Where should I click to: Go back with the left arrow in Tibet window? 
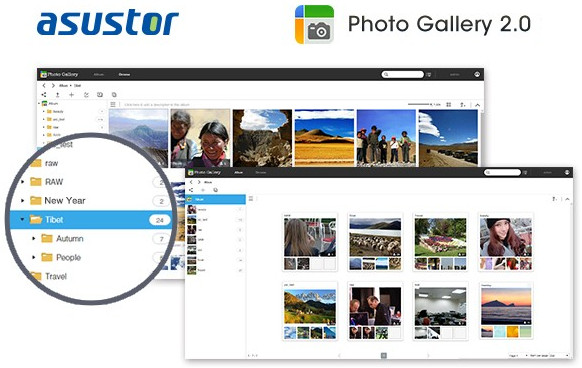[44, 85]
